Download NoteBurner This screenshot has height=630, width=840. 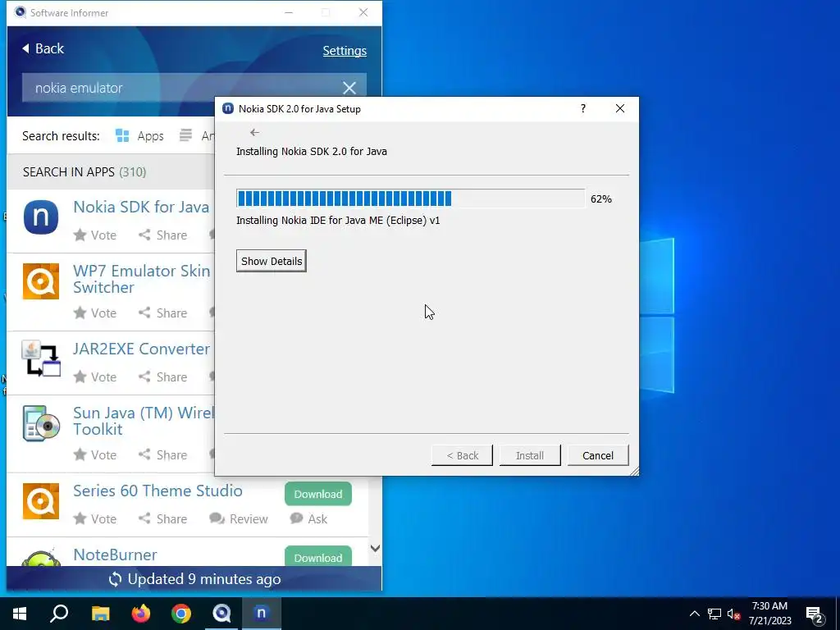click(318, 557)
